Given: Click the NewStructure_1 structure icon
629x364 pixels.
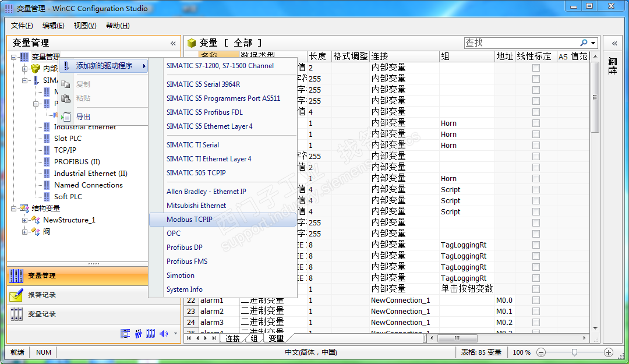Looking at the screenshot, I should (36, 220).
